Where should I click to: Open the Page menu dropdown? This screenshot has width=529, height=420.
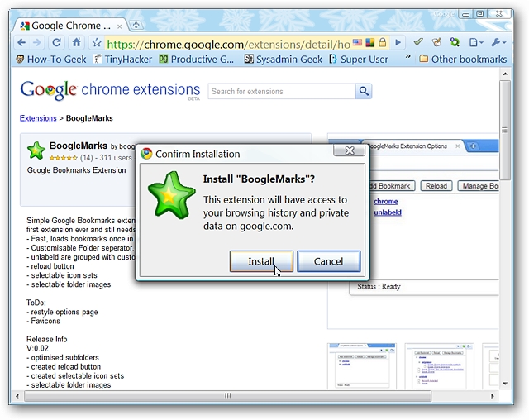(x=476, y=42)
